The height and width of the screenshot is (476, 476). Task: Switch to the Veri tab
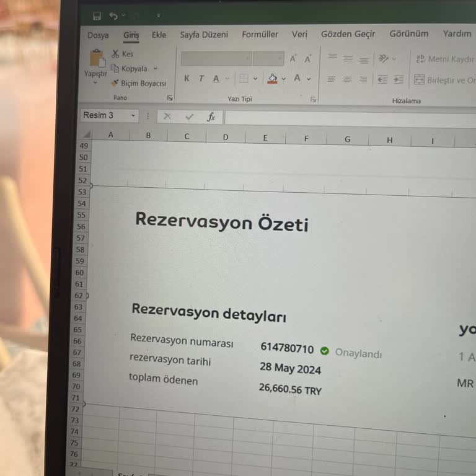[x=299, y=34]
